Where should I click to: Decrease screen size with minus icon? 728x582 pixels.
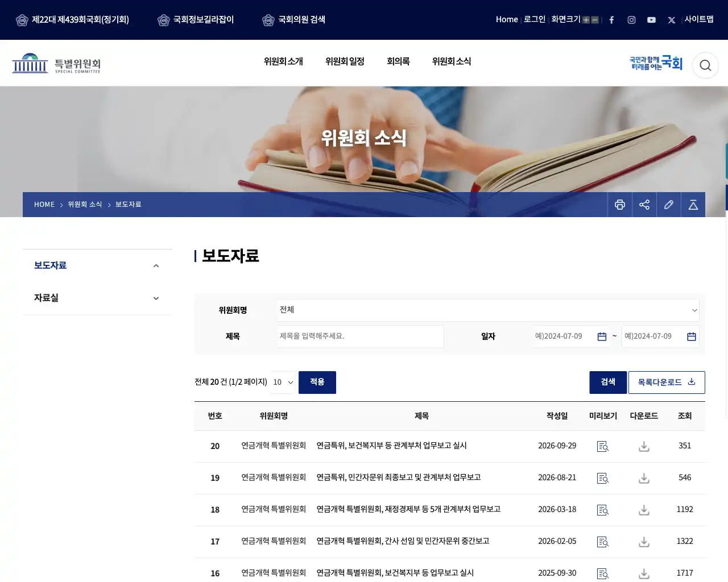click(x=595, y=20)
